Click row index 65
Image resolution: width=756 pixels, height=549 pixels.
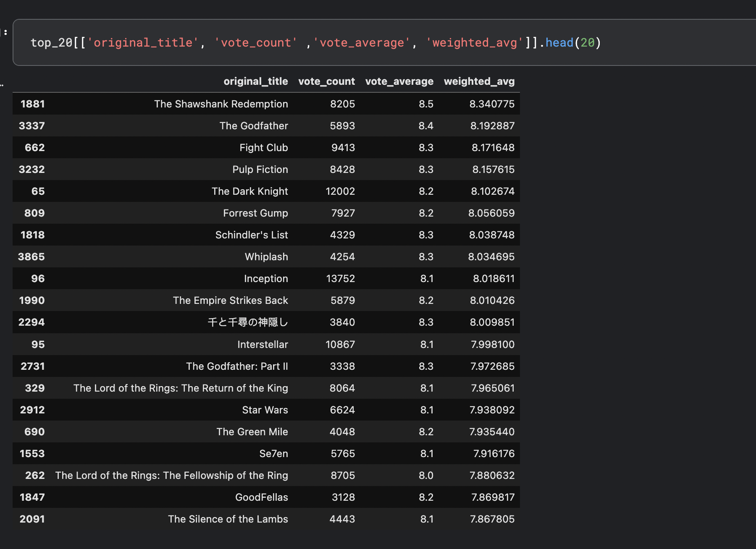[x=38, y=191]
